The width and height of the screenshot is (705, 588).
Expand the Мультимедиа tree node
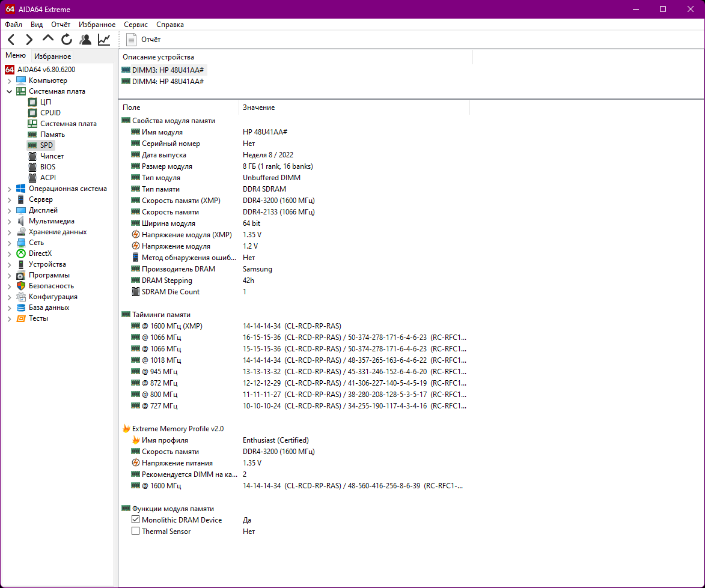click(x=10, y=222)
